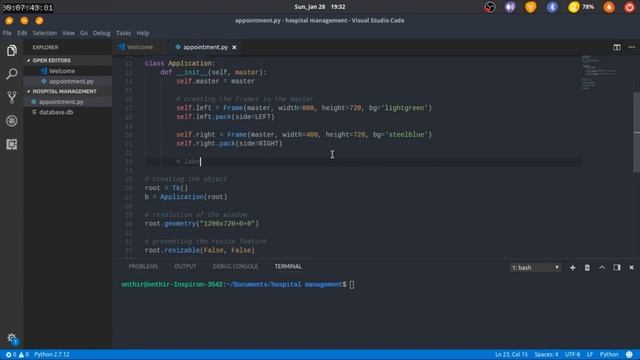Image resolution: width=640 pixels, height=360 pixels.
Task: Click the shield icon in system tray
Action: [x=531, y=7]
